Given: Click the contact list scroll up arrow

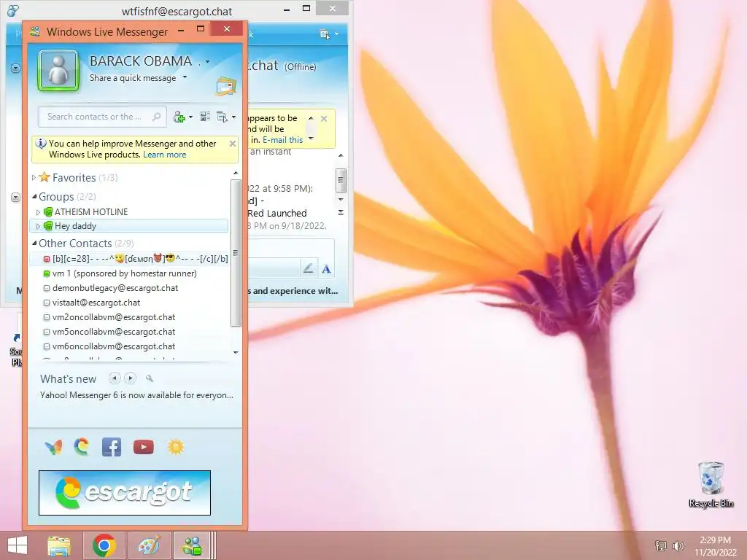Looking at the screenshot, I should pyautogui.click(x=236, y=173).
